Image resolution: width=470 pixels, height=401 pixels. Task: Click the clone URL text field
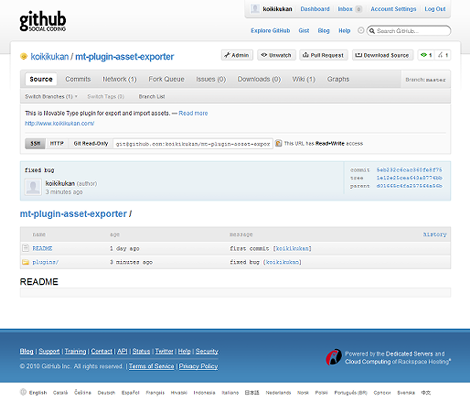pyautogui.click(x=193, y=144)
